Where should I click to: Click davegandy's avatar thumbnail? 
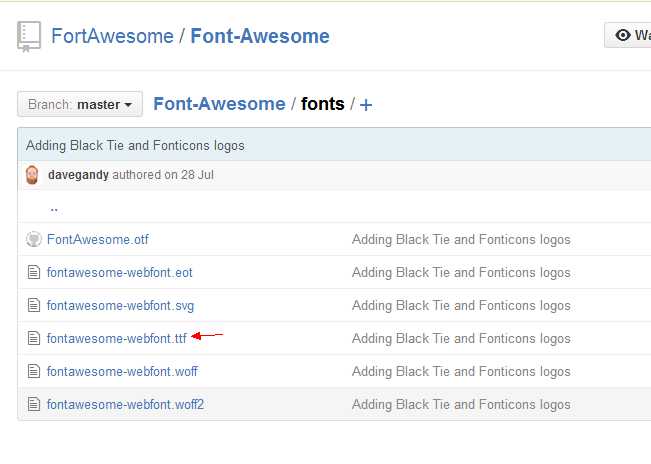tap(32, 175)
